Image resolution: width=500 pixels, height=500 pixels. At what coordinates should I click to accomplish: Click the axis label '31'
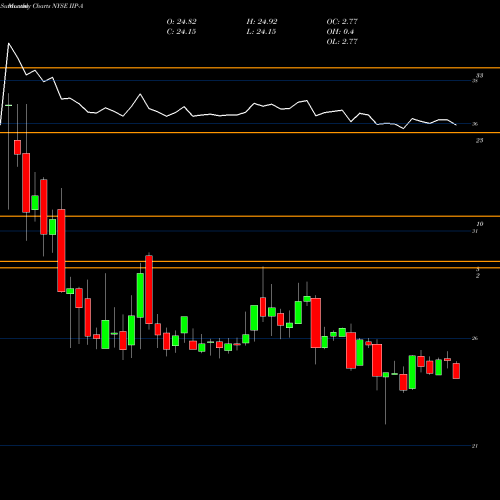point(475,231)
